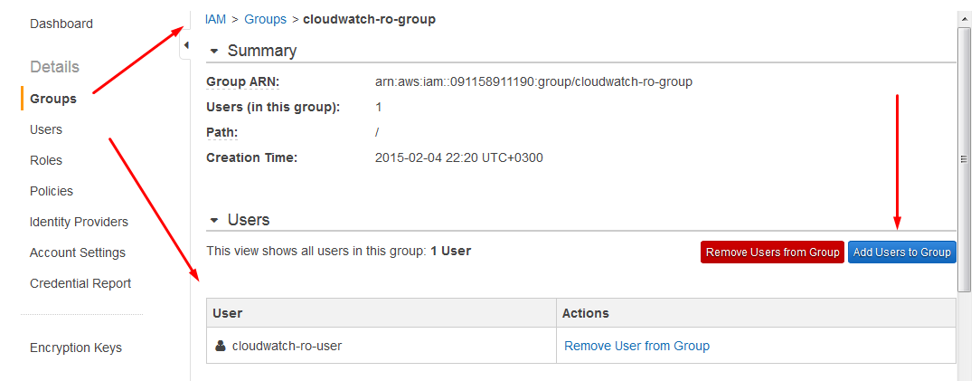Click Remove User from Group link
This screenshot has height=381, width=980.
click(x=636, y=346)
